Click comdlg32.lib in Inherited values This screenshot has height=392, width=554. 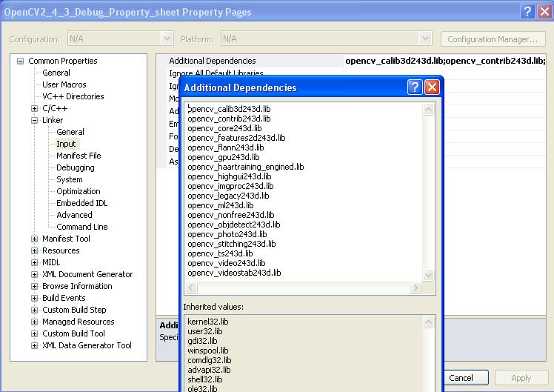point(210,360)
